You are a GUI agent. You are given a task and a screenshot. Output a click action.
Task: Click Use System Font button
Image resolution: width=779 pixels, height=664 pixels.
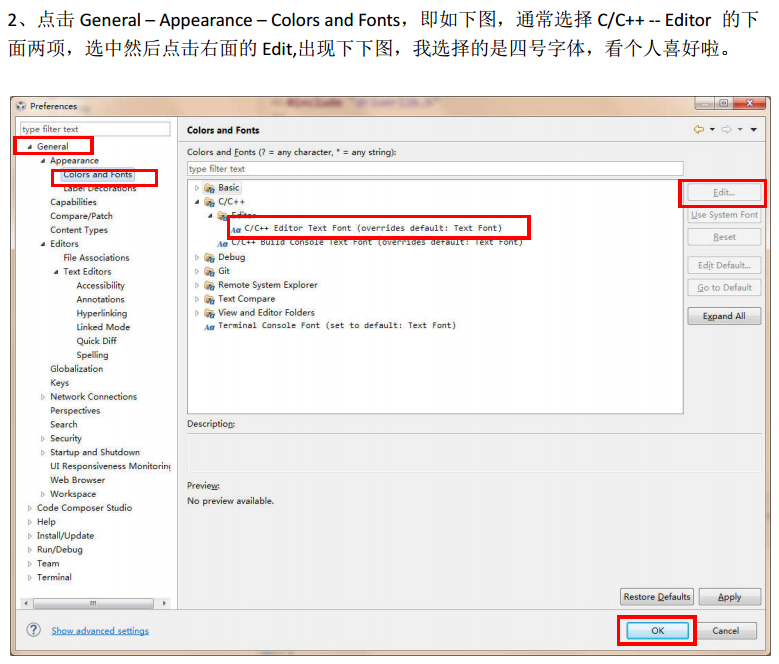[724, 215]
